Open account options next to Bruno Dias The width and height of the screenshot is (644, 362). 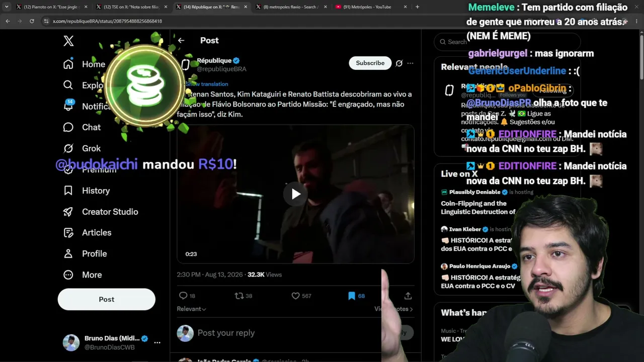(157, 342)
